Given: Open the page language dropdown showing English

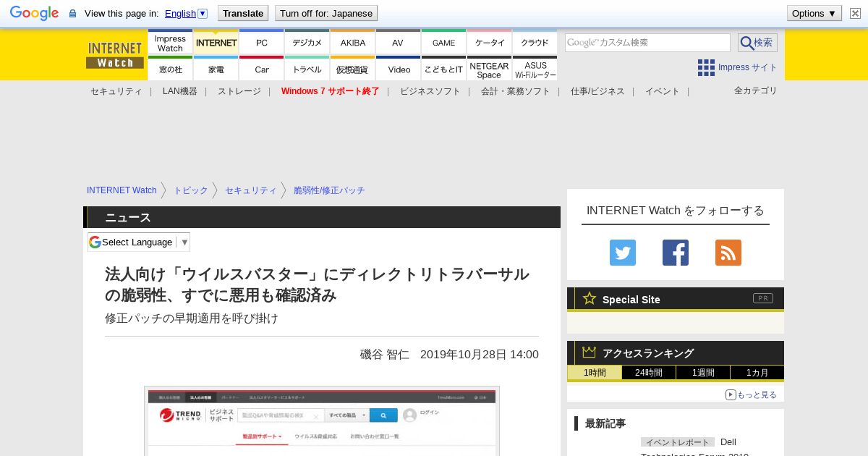Looking at the screenshot, I should 186,13.
